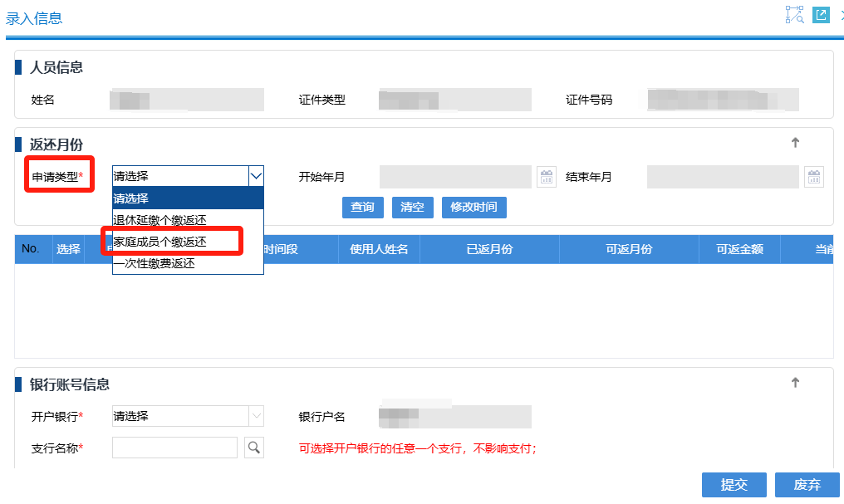This screenshot has height=504, width=844.
Task: Click into the 支行名称 input field
Action: coord(174,448)
